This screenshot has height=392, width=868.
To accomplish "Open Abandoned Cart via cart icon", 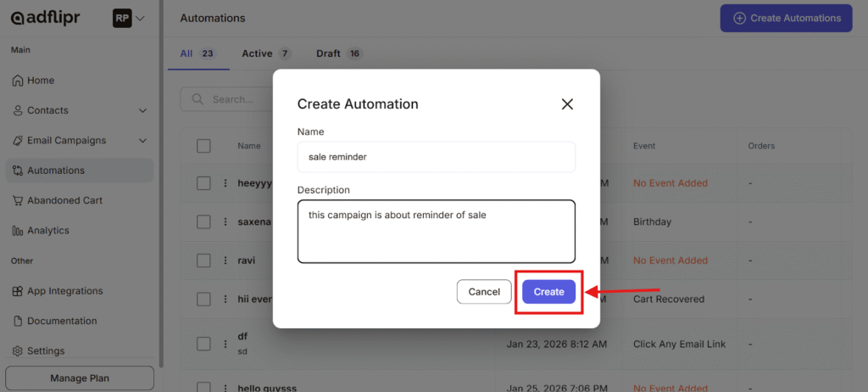I will coord(18,201).
